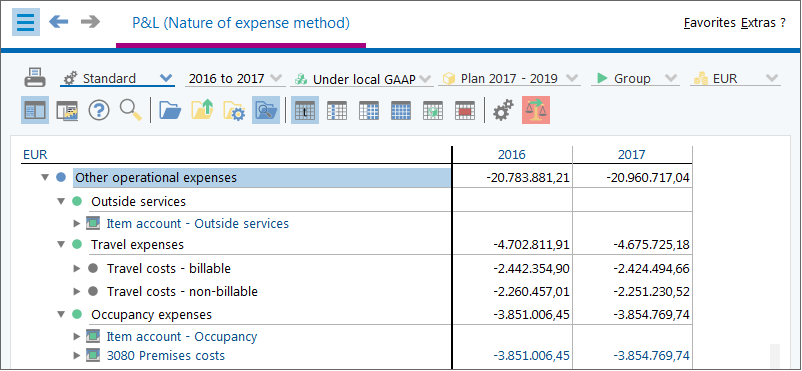Open Item account - Occupancy link

click(x=182, y=337)
